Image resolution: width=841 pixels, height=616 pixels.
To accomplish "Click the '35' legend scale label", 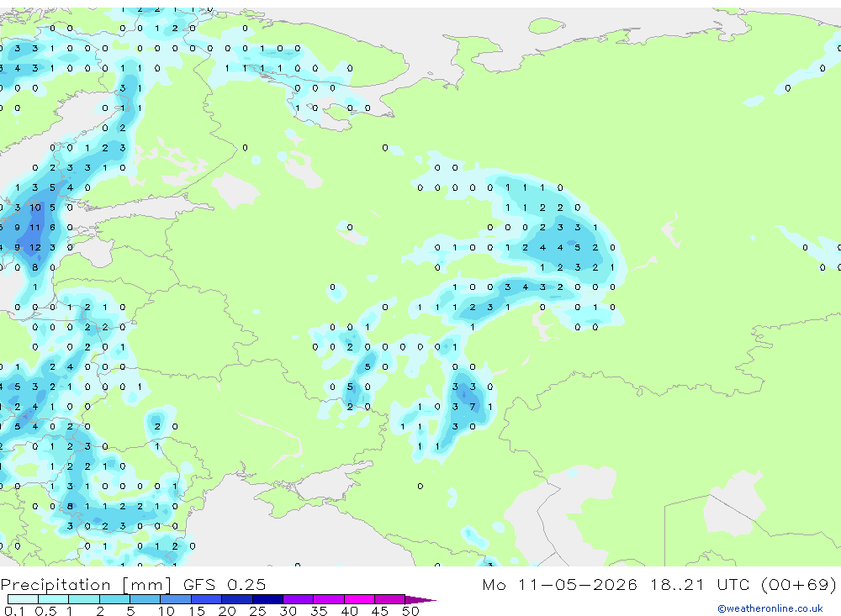I will coord(319,611).
